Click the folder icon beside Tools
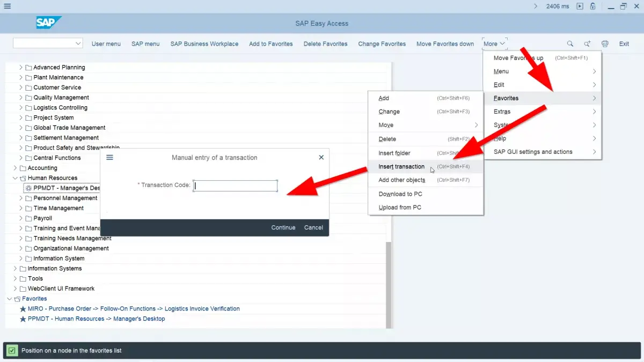The image size is (644, 362). pyautogui.click(x=23, y=279)
